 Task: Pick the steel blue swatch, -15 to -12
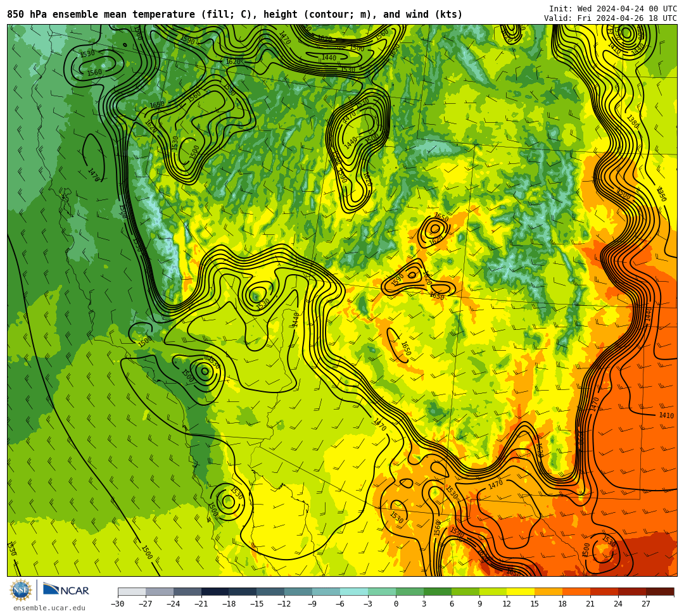click(271, 591)
